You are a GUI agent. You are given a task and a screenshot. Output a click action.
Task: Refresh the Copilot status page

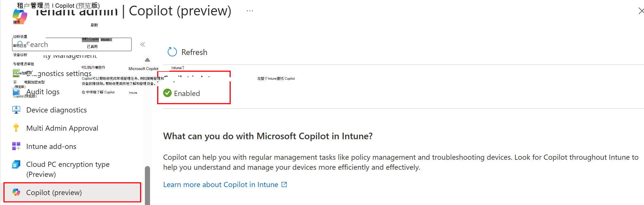187,52
